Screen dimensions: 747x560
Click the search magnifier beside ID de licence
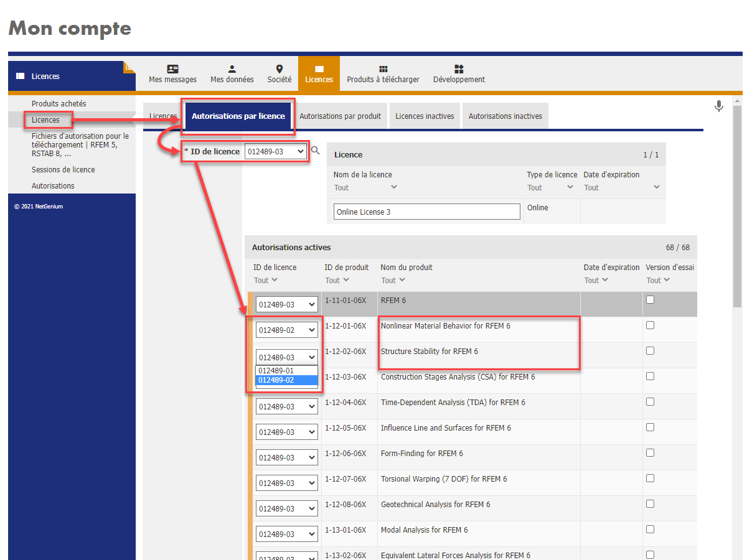point(316,150)
